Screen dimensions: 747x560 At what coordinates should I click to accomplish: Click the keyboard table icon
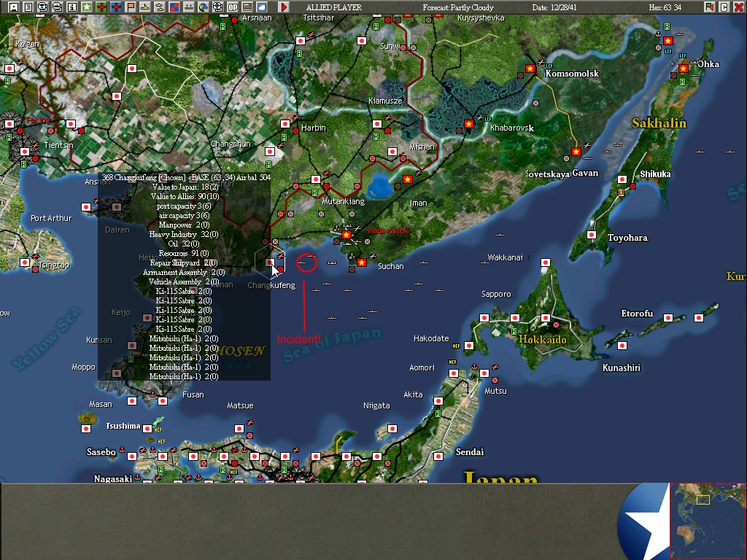click(x=247, y=7)
